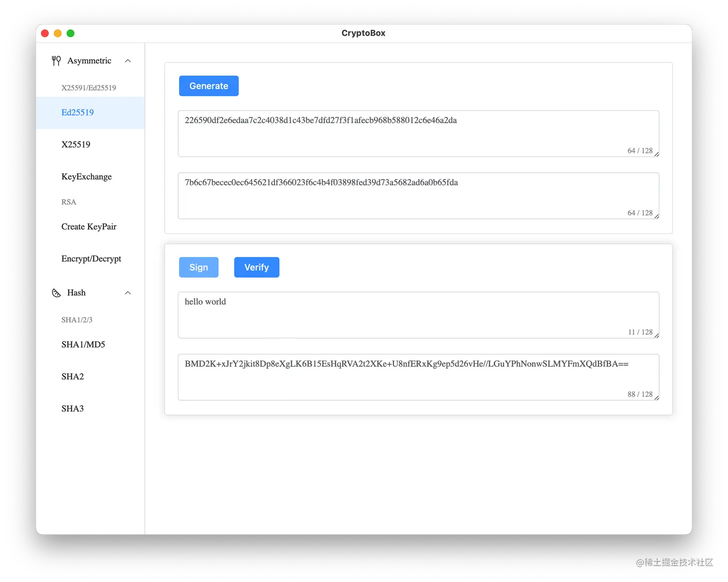The height and width of the screenshot is (582, 728).
Task: Click the X25591/Ed25519 group label
Action: [89, 88]
